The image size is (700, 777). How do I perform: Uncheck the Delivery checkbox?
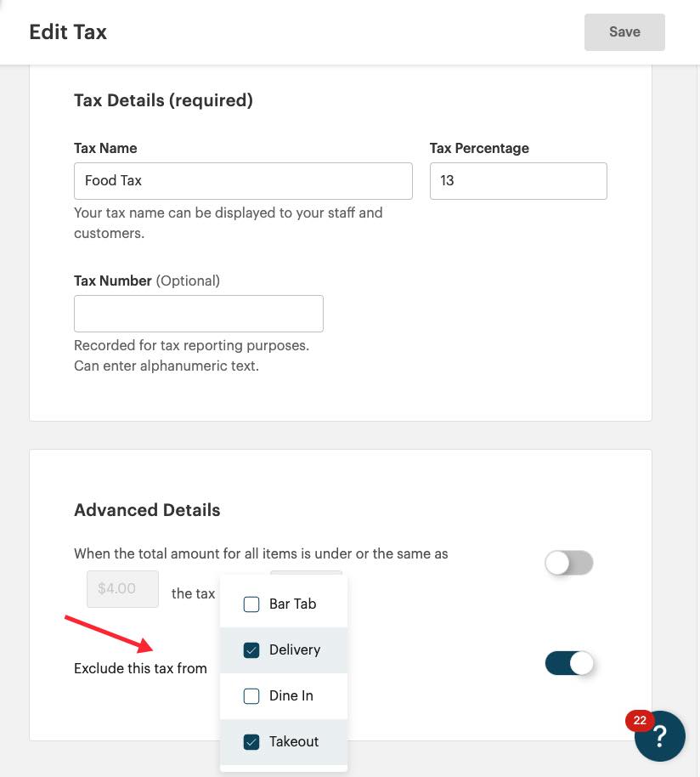pos(251,650)
